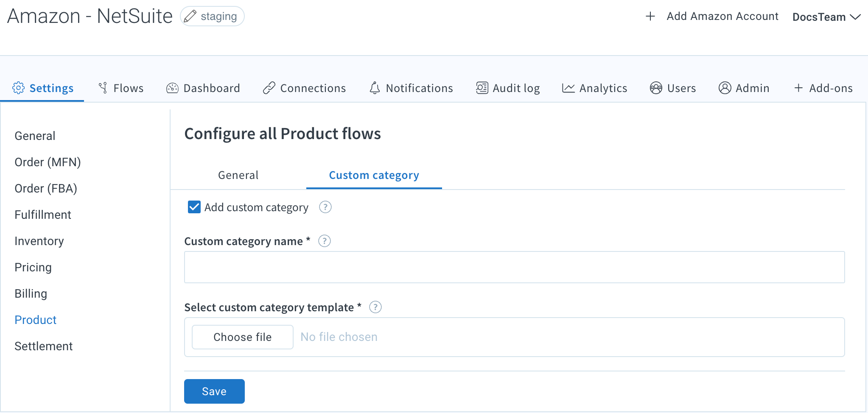The height and width of the screenshot is (413, 868).
Task: Click the Settings gear icon
Action: 18,88
